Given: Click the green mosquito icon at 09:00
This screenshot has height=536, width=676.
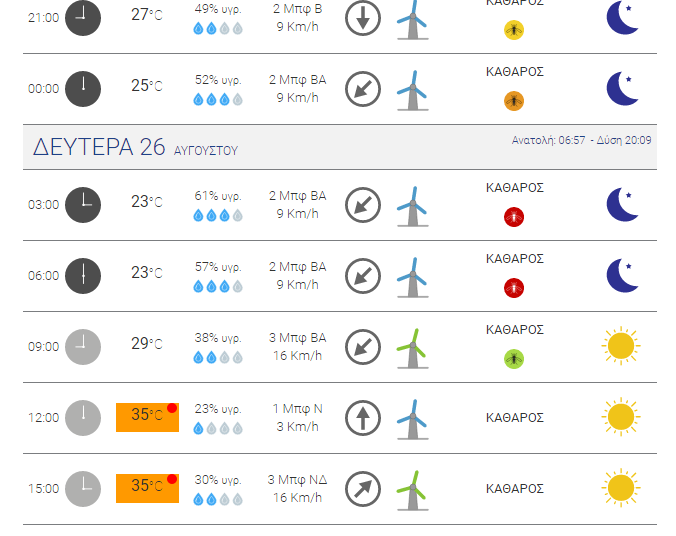Looking at the screenshot, I should coord(514,359).
